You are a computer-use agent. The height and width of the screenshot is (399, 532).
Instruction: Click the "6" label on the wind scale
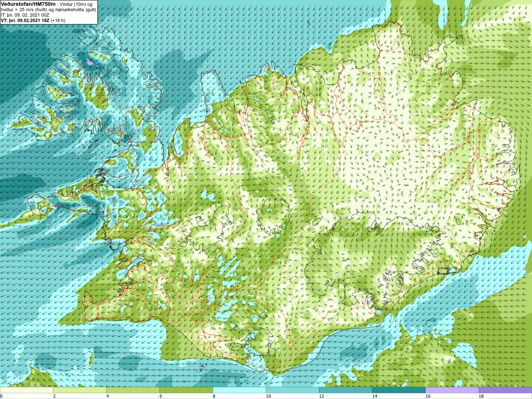coord(161,396)
